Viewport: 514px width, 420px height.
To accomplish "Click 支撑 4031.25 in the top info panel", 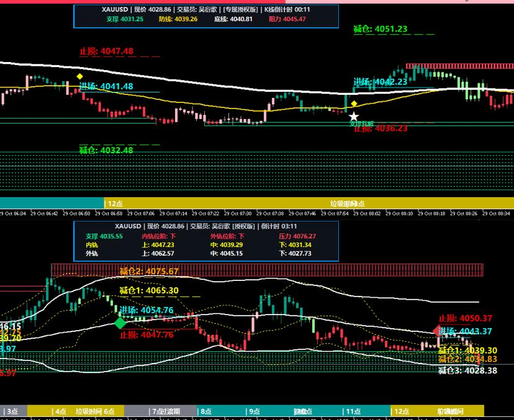I will tap(125, 19).
